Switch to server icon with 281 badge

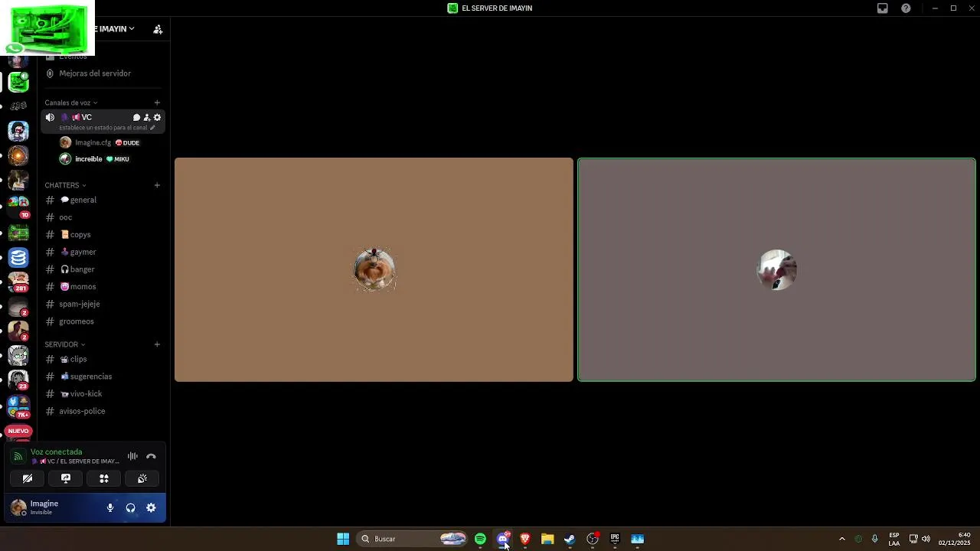click(x=18, y=282)
